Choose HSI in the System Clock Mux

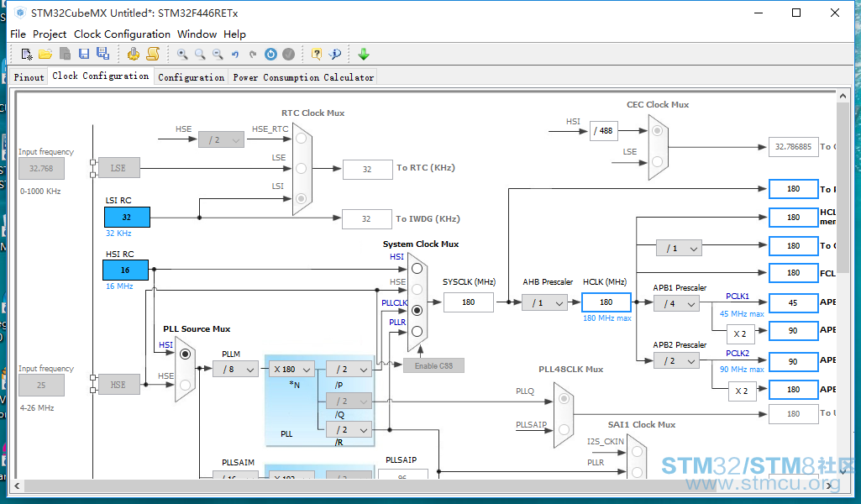(417, 269)
